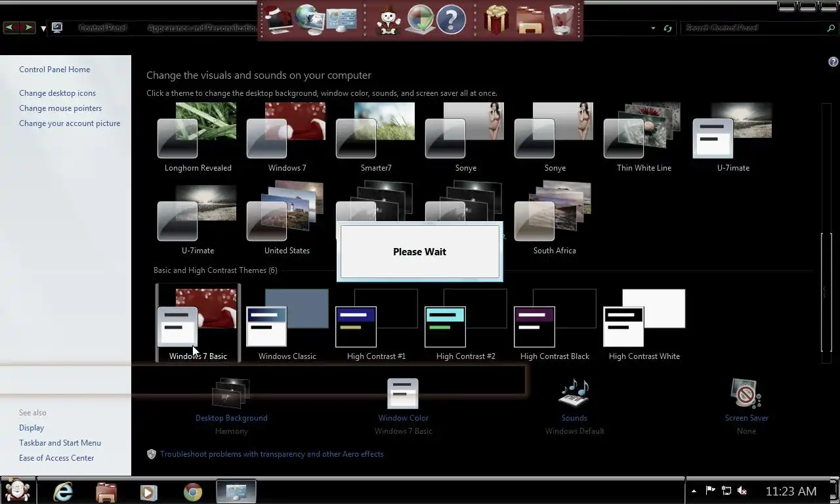Screen dimensions: 840x504
Task: Select the Thin White Line theme
Action: click(x=644, y=137)
